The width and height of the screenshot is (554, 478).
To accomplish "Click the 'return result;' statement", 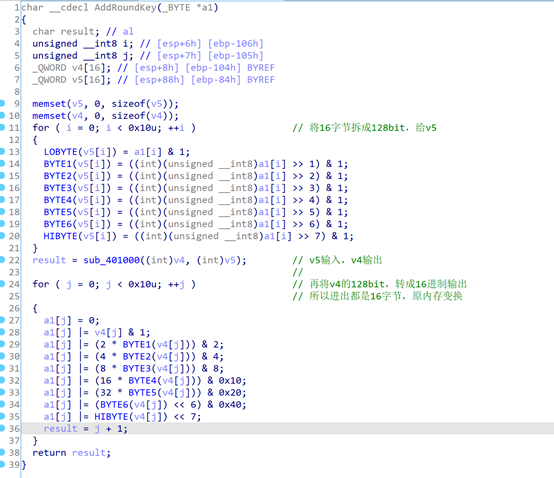I will tap(72, 453).
